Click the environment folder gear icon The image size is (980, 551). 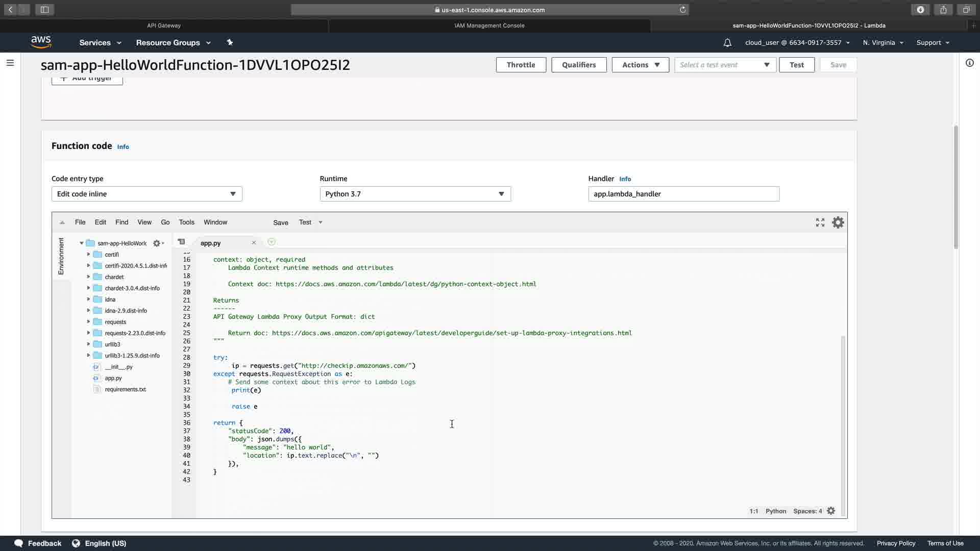tap(157, 243)
